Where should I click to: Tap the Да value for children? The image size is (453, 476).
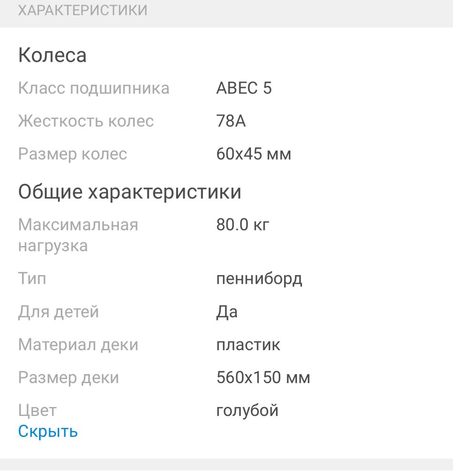coord(227,312)
